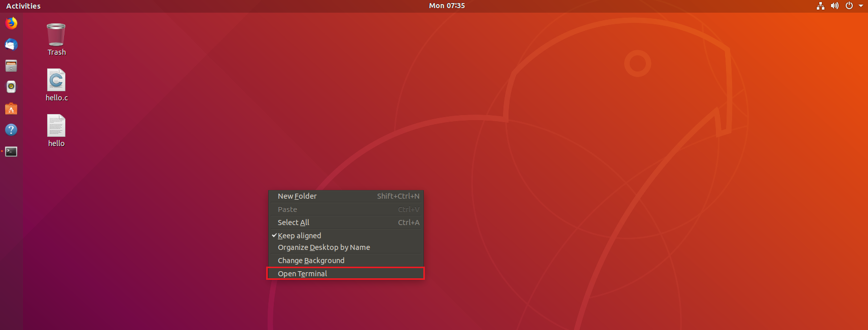Open Rhythmbox music player in the dock
Image resolution: width=868 pixels, height=330 pixels.
11,87
